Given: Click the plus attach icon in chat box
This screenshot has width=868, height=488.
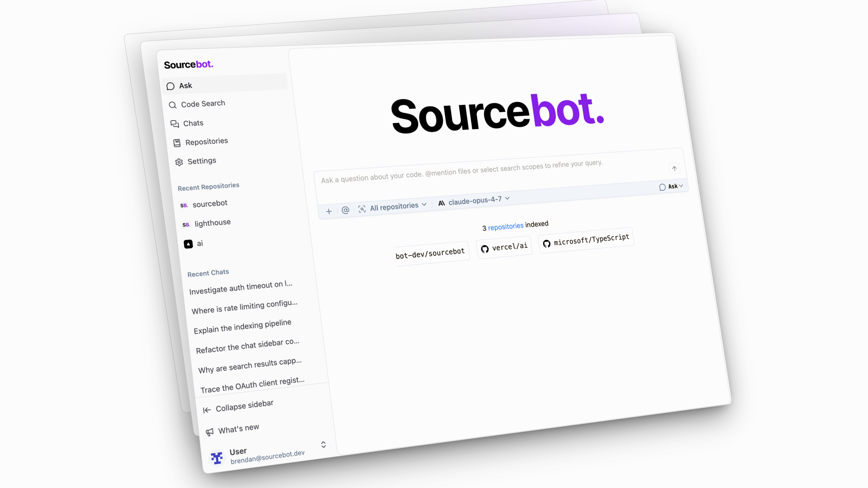Looking at the screenshot, I should (329, 211).
